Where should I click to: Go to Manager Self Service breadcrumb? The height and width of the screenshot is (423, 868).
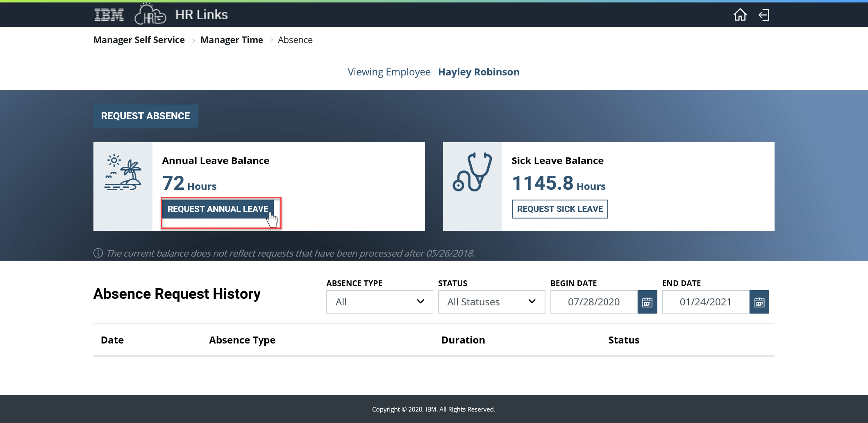tap(139, 40)
